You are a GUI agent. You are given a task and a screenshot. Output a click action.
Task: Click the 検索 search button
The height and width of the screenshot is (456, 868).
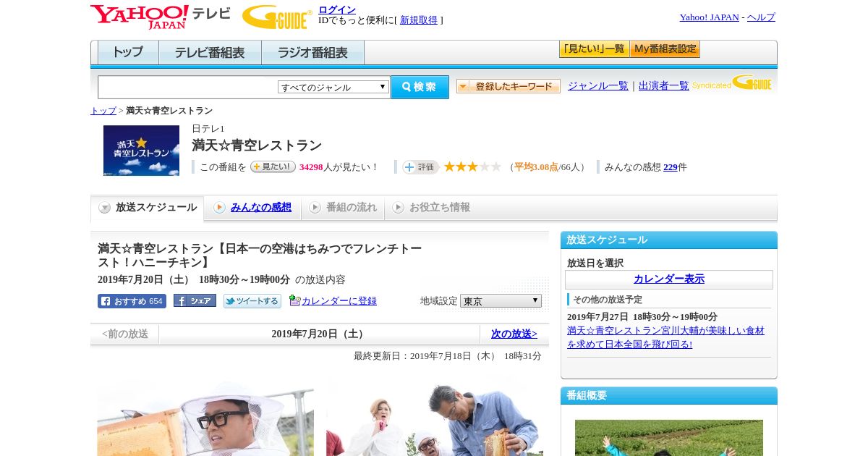tap(420, 87)
